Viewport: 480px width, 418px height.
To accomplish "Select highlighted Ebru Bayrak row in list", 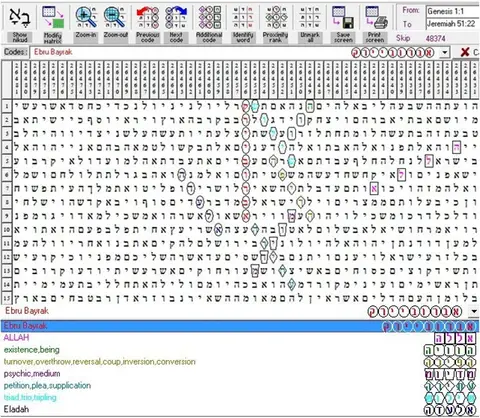I will tap(240, 326).
